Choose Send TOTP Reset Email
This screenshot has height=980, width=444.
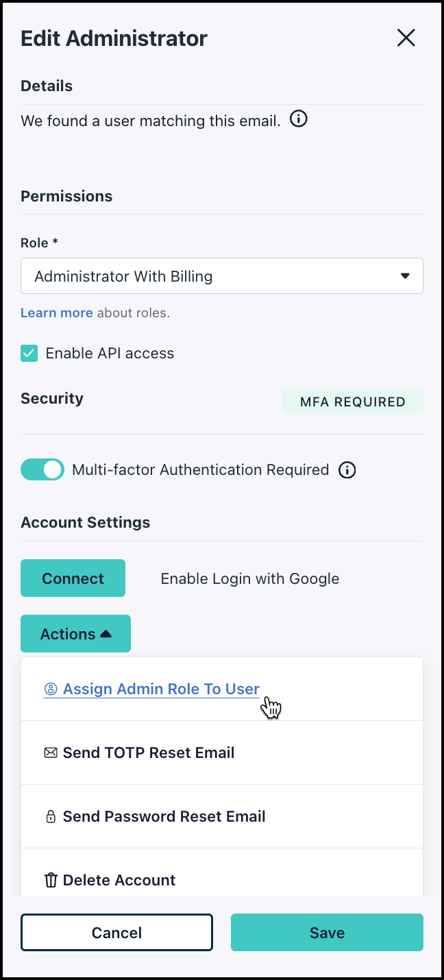149,753
